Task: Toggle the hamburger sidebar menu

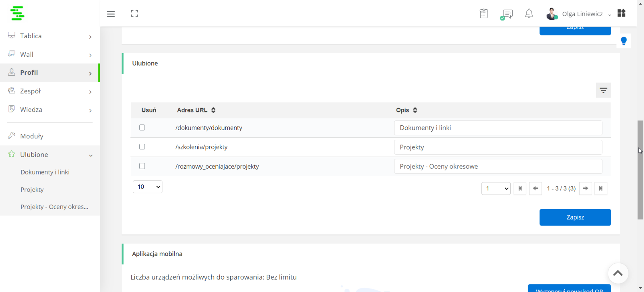Action: point(111,14)
